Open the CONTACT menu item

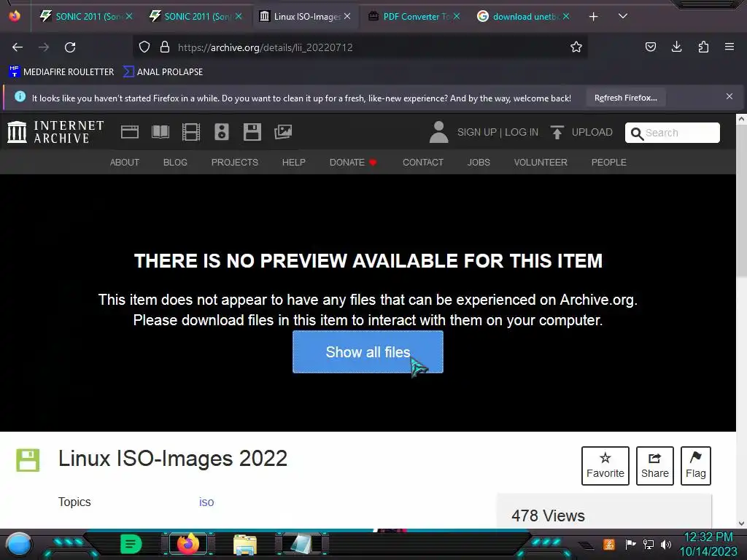click(x=423, y=163)
